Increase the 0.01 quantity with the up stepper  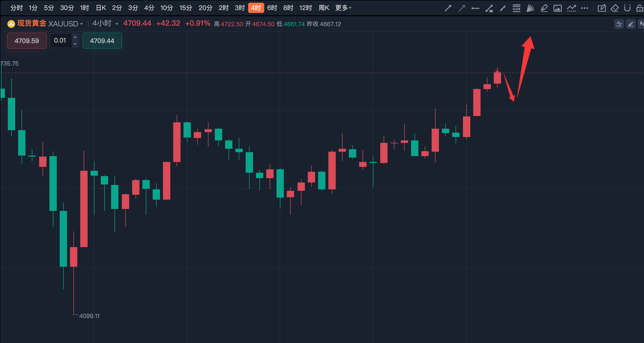(x=75, y=37)
